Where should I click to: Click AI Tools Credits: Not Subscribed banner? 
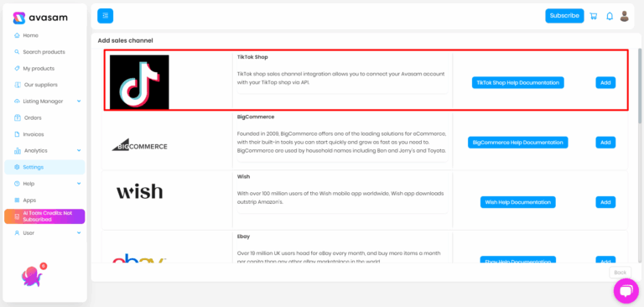tap(44, 216)
